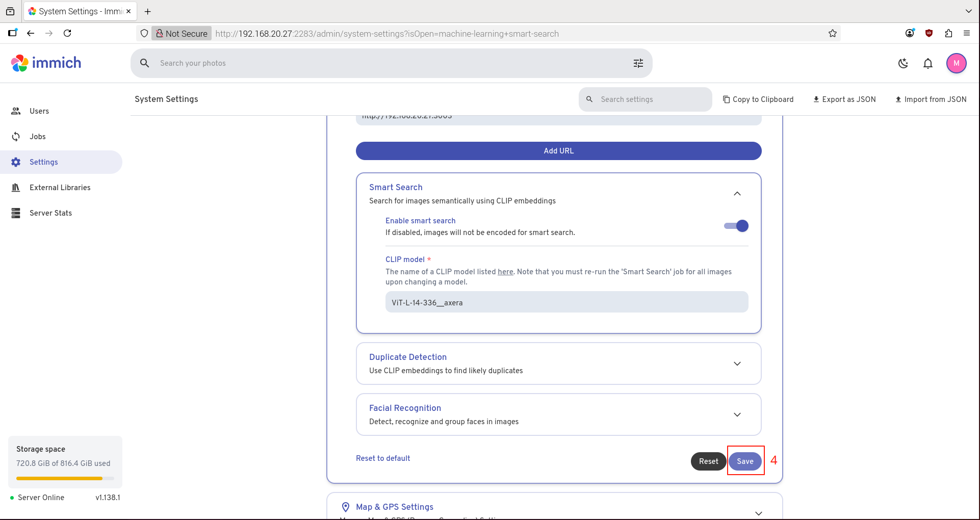The image size is (980, 520).
Task: Click the Add URL button
Action: point(558,151)
